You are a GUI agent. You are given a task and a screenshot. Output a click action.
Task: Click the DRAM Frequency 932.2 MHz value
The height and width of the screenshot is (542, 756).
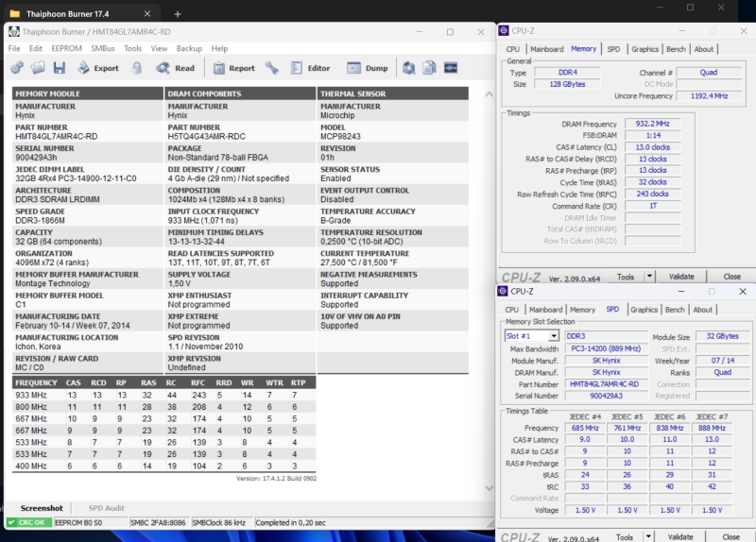[x=652, y=124]
